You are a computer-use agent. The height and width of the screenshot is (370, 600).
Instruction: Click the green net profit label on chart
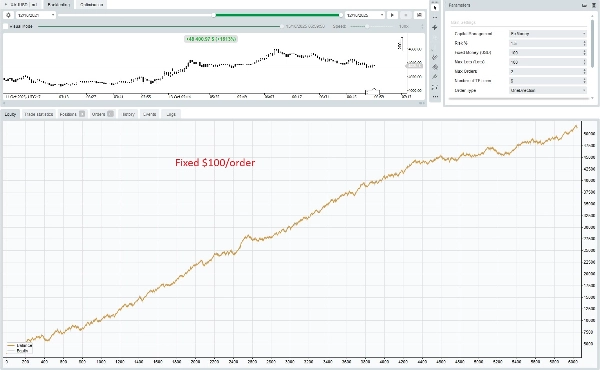click(x=211, y=39)
